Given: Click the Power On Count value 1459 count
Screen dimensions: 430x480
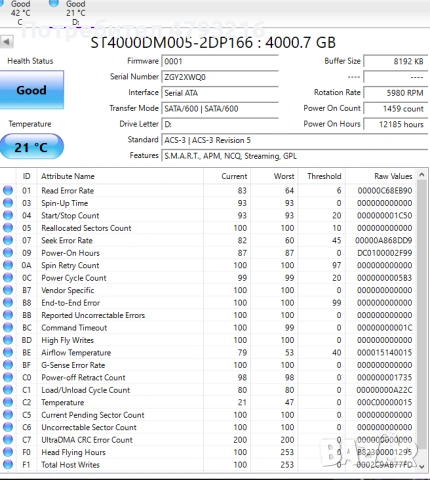Looking at the screenshot, I should point(396,109).
